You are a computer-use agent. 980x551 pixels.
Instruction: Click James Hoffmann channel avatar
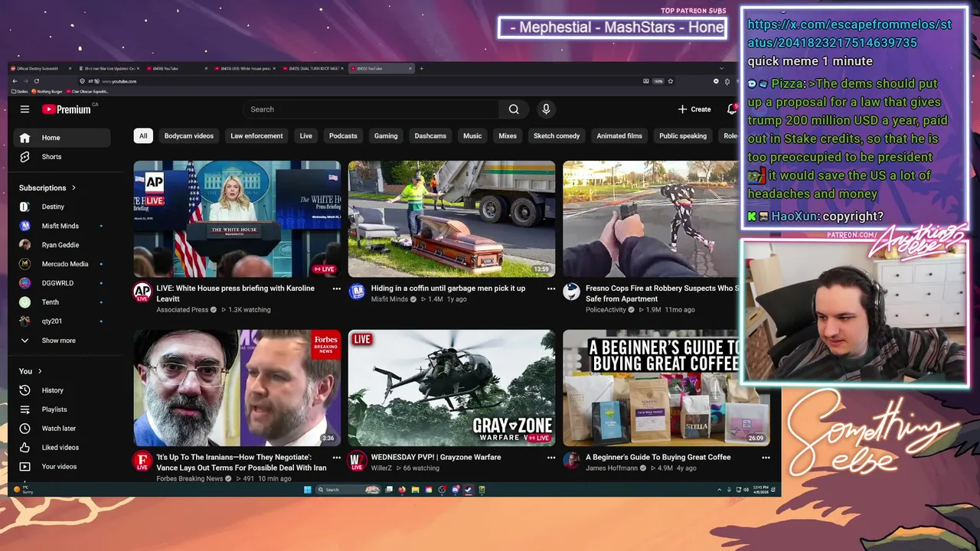click(571, 461)
